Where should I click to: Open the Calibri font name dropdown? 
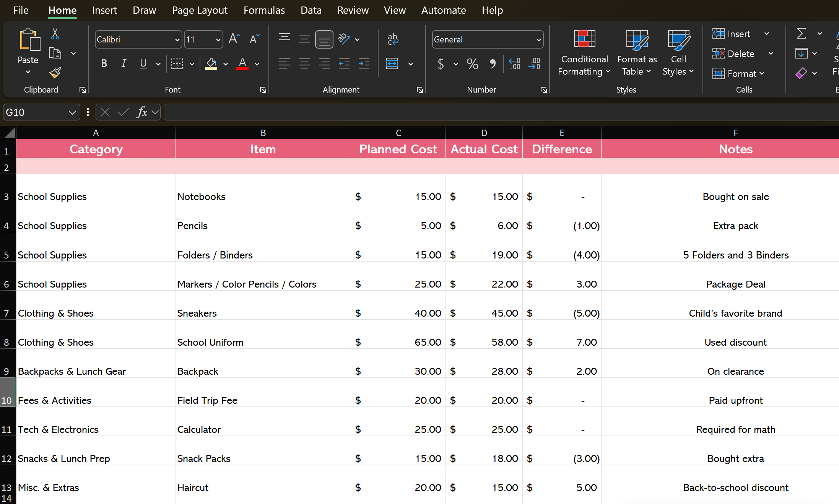click(x=177, y=40)
